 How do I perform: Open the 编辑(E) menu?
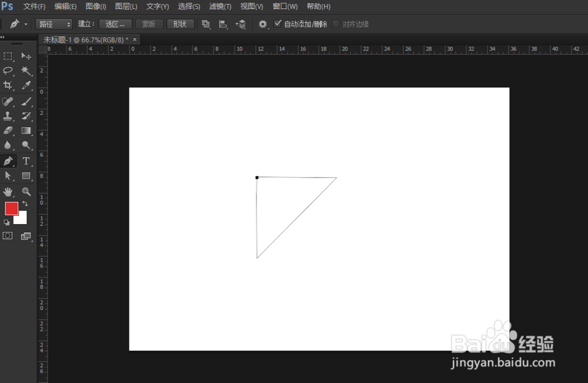65,6
